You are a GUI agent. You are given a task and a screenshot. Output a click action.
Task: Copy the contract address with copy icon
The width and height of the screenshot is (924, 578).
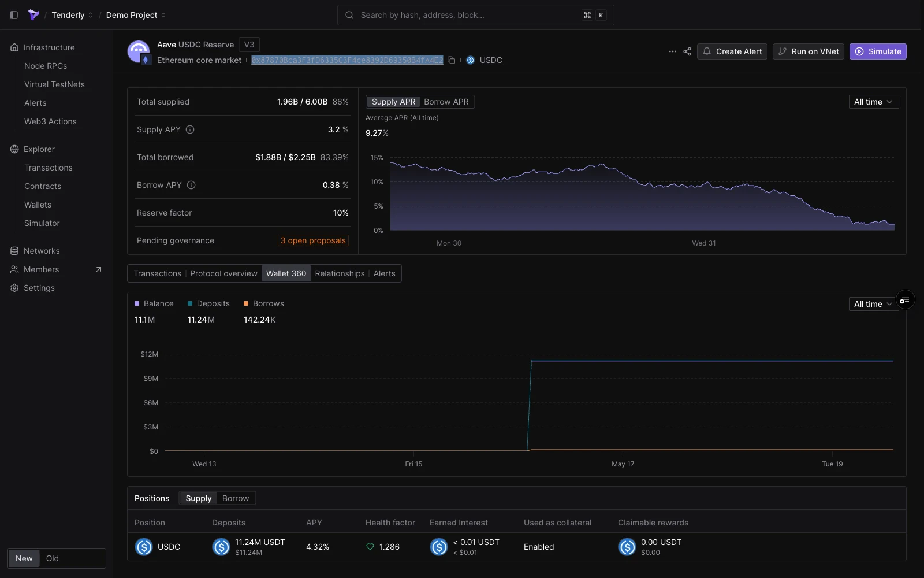pos(452,60)
